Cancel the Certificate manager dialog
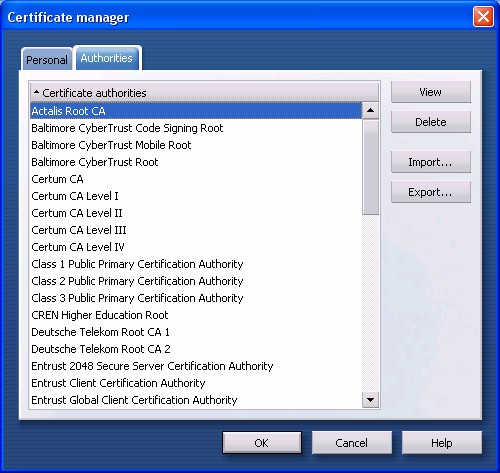The image size is (500, 473). 352,443
